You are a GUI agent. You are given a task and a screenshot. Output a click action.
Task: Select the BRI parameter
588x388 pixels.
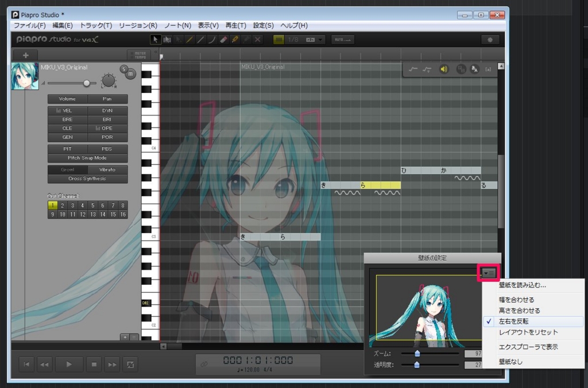(107, 119)
